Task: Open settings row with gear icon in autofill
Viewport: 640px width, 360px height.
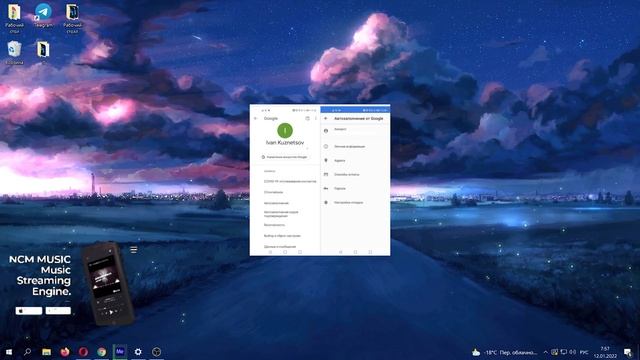Action: (355, 202)
